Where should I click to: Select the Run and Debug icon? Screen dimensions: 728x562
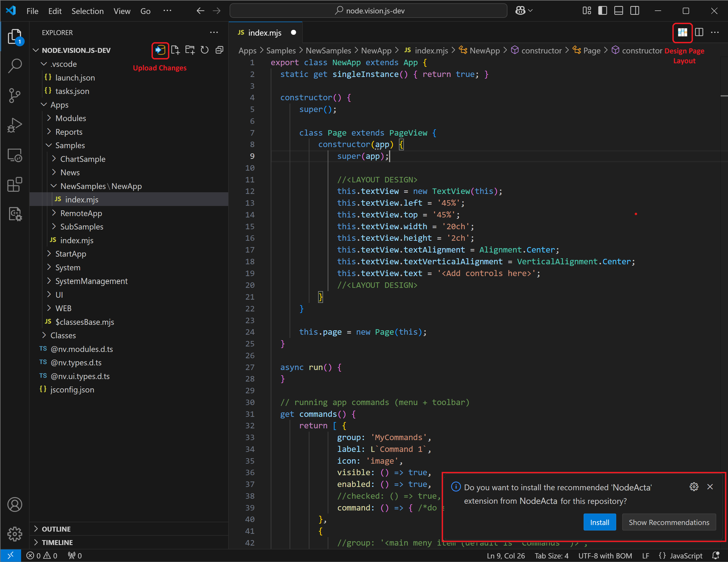tap(15, 125)
